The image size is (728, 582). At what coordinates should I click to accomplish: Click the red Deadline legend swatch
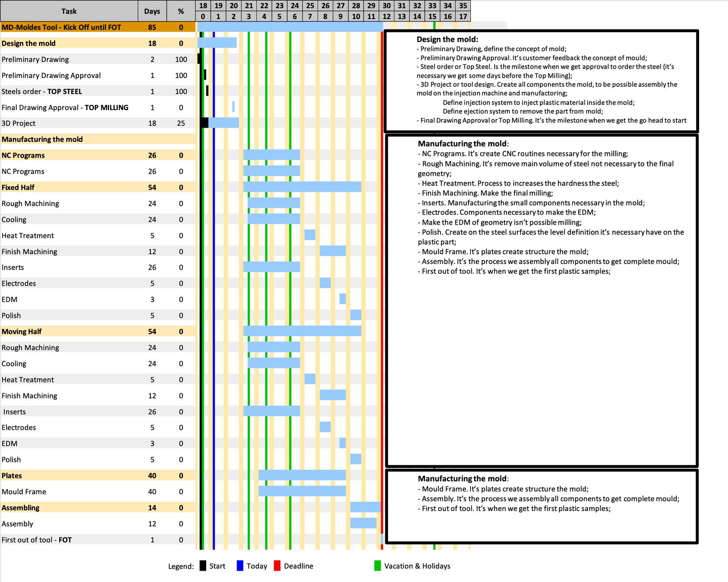click(277, 566)
